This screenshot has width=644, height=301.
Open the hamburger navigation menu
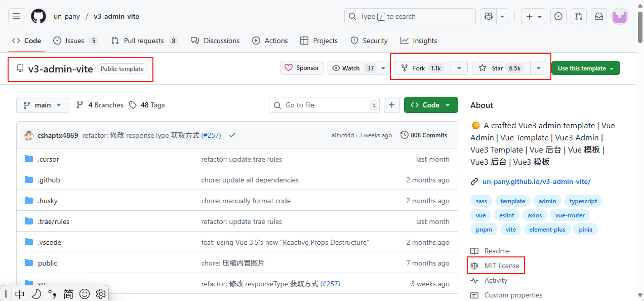point(16,16)
